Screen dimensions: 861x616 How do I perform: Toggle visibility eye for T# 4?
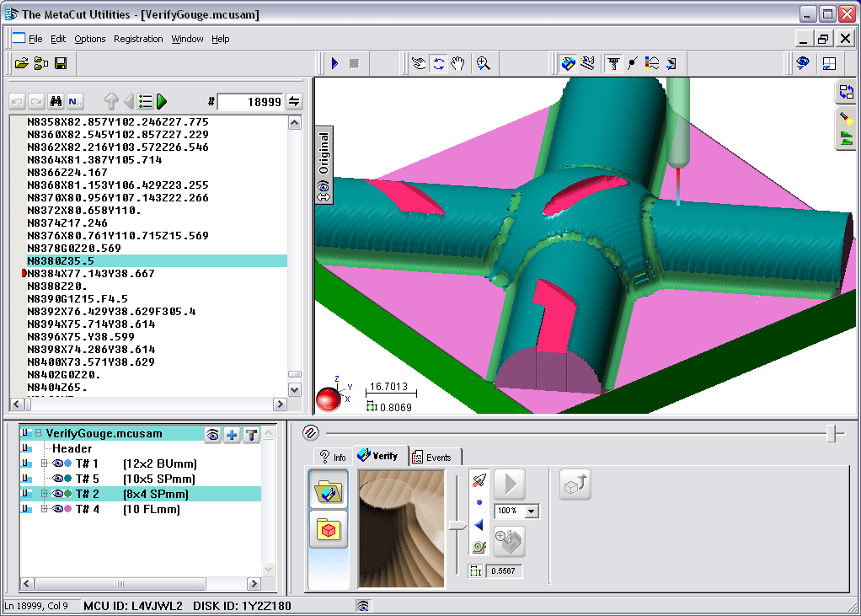click(57, 509)
